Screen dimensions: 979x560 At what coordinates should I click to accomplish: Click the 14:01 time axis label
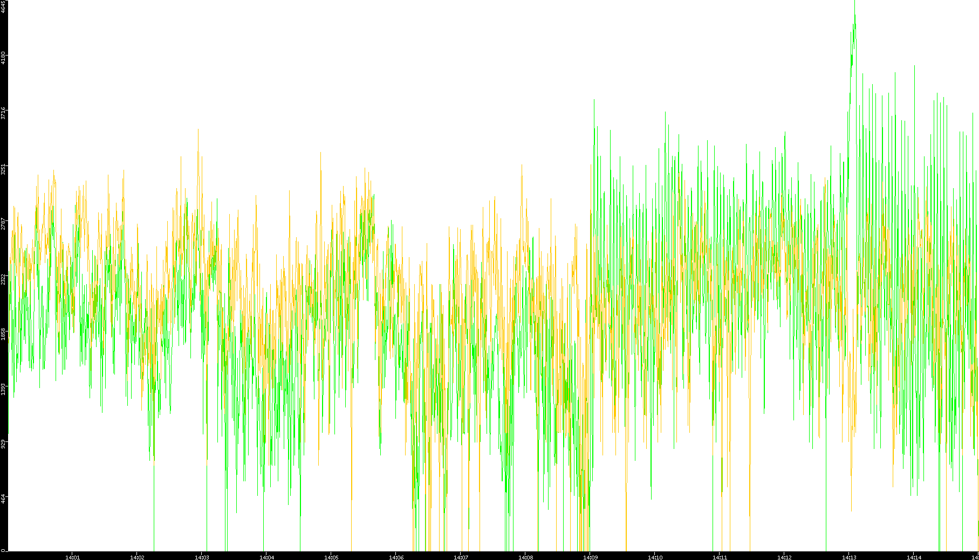tap(72, 557)
